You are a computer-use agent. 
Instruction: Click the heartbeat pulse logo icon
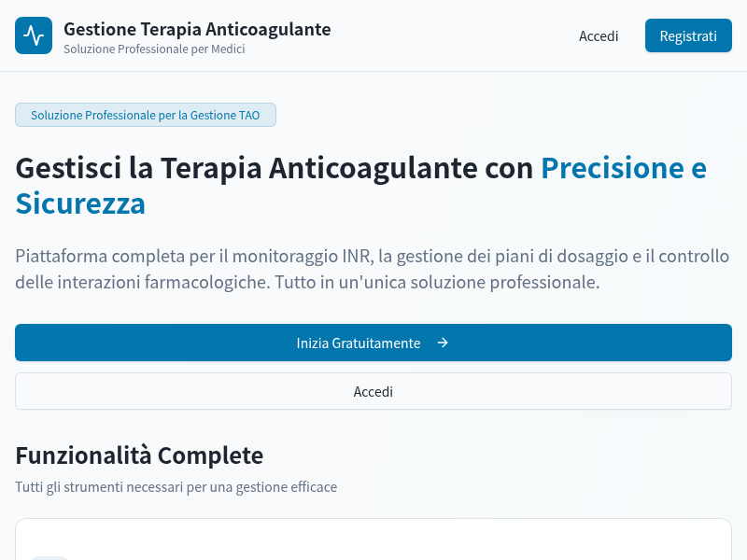click(34, 35)
